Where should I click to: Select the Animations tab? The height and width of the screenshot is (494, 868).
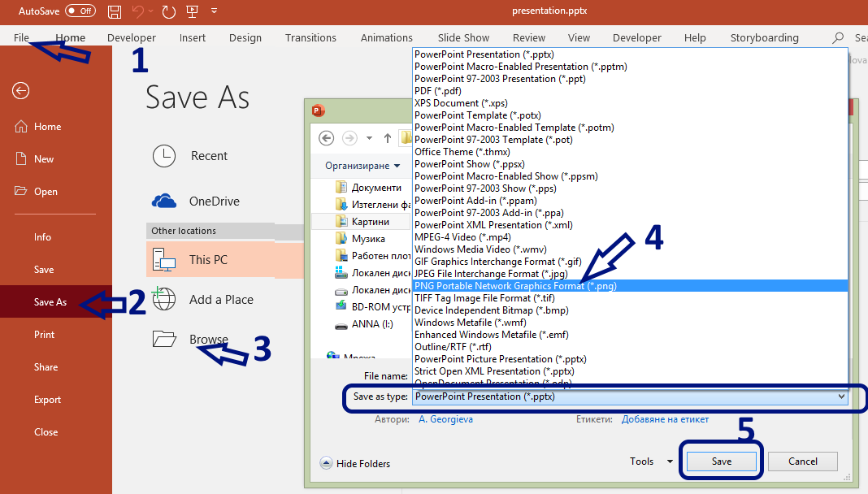(386, 37)
